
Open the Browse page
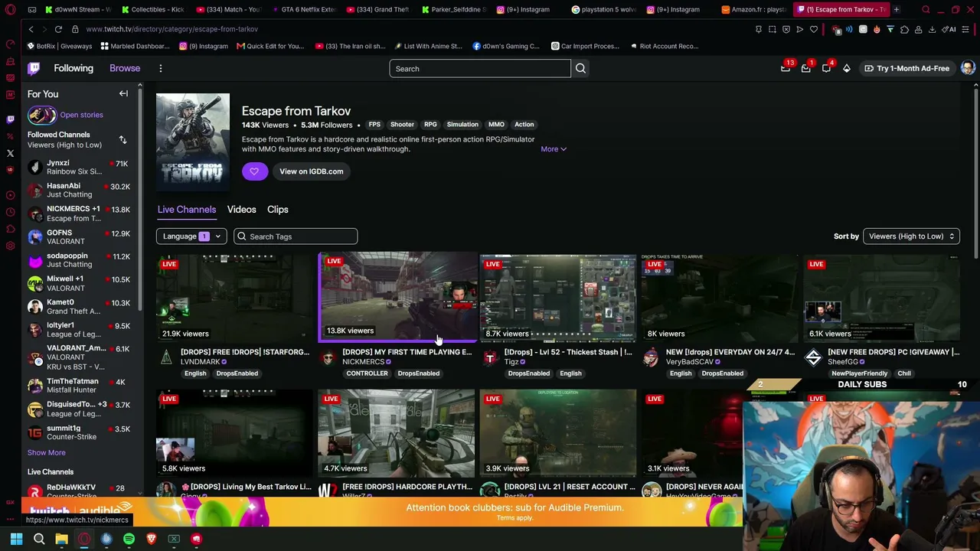125,68
